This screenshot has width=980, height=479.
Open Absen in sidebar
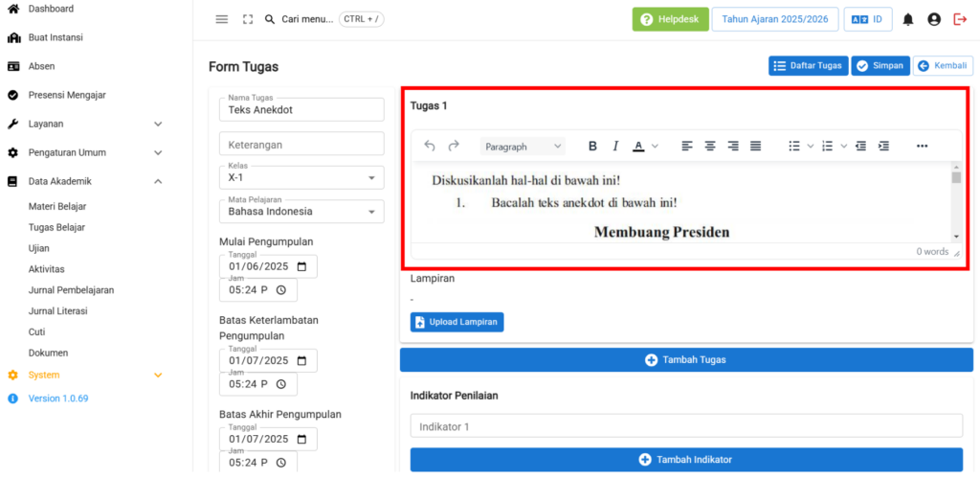click(x=41, y=66)
